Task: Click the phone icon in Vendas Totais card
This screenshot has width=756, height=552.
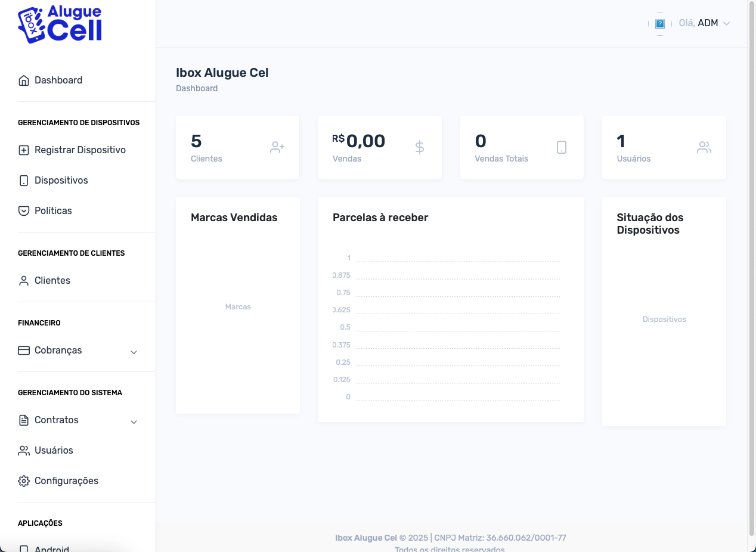Action: (562, 147)
